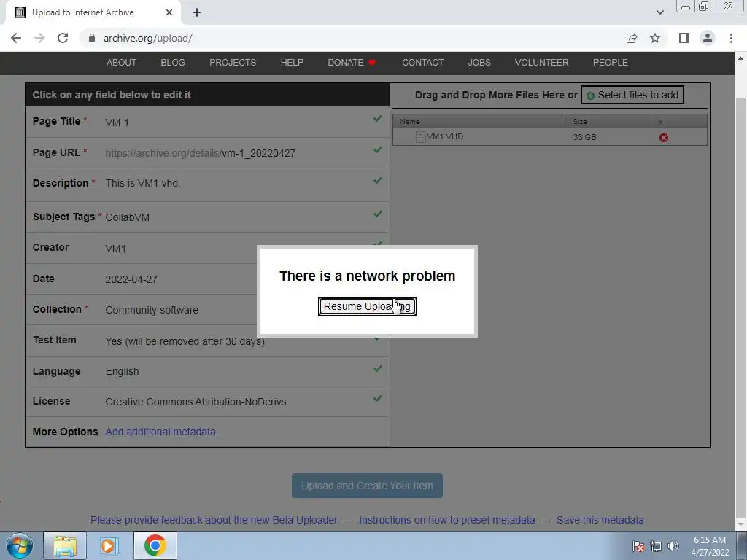Click the volume speaker tray icon
The width and height of the screenshot is (747, 560).
point(673,546)
